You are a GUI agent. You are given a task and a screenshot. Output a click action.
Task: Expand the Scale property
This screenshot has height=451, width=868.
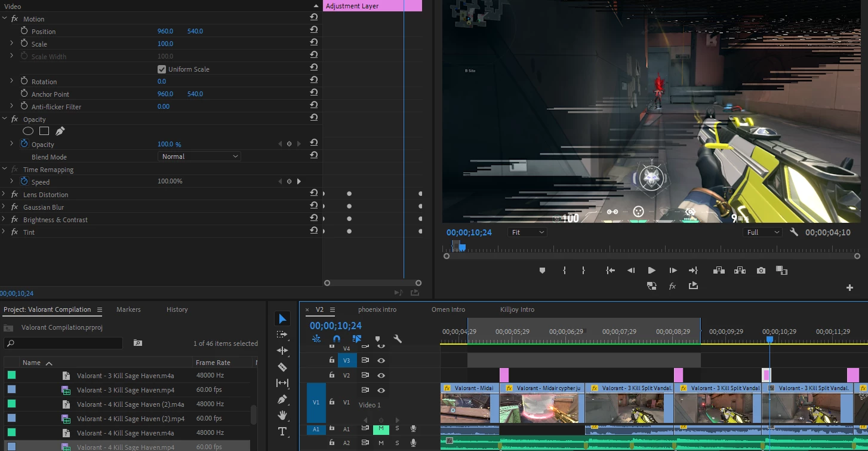click(x=11, y=44)
